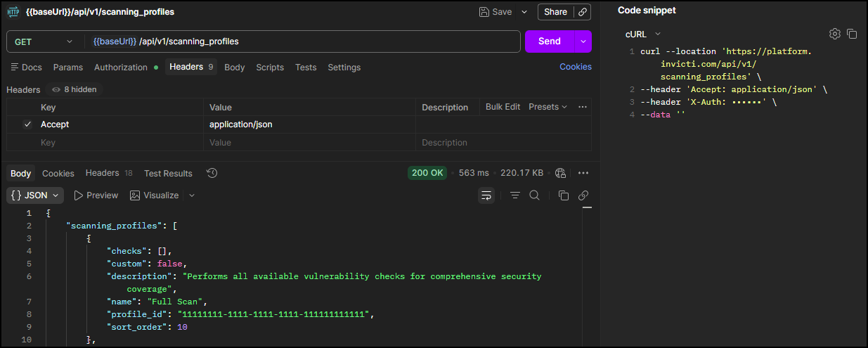This screenshot has height=348, width=868.
Task: Send the request
Action: click(x=550, y=41)
